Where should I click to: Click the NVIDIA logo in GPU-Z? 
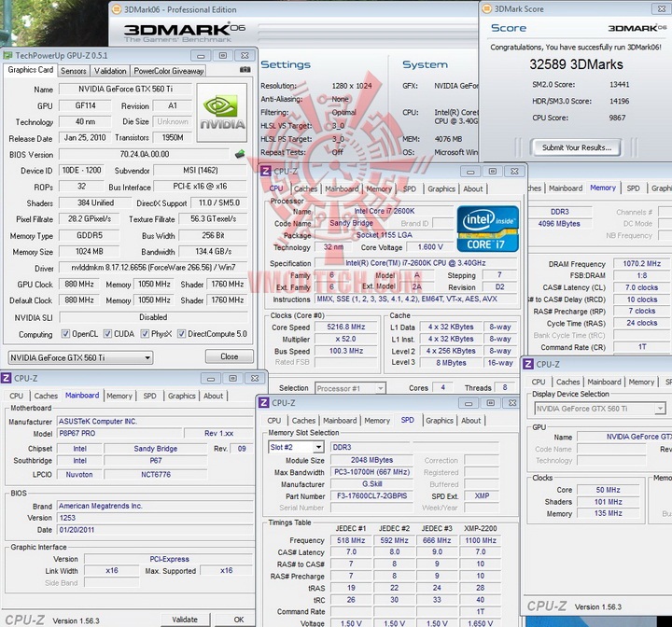221,113
